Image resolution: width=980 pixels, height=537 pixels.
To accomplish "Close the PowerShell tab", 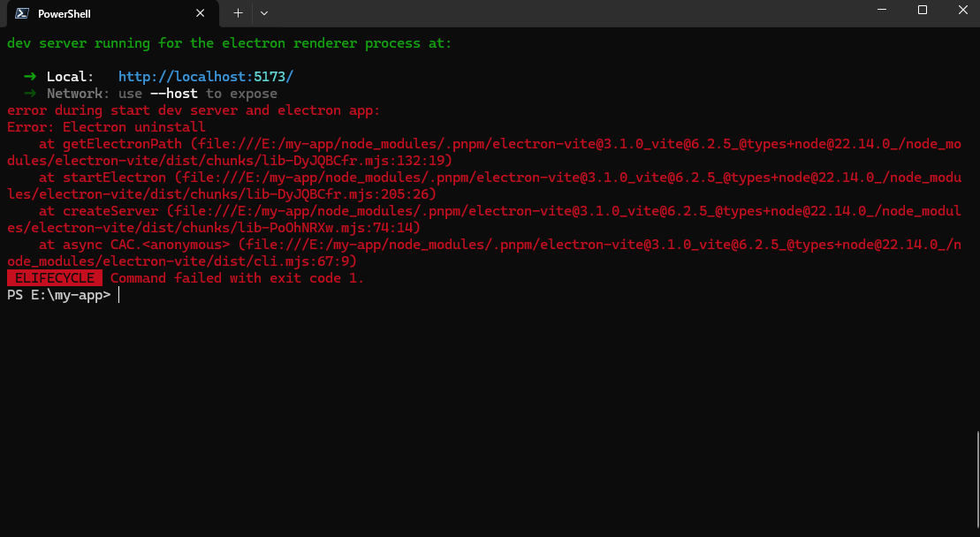I will (x=200, y=13).
